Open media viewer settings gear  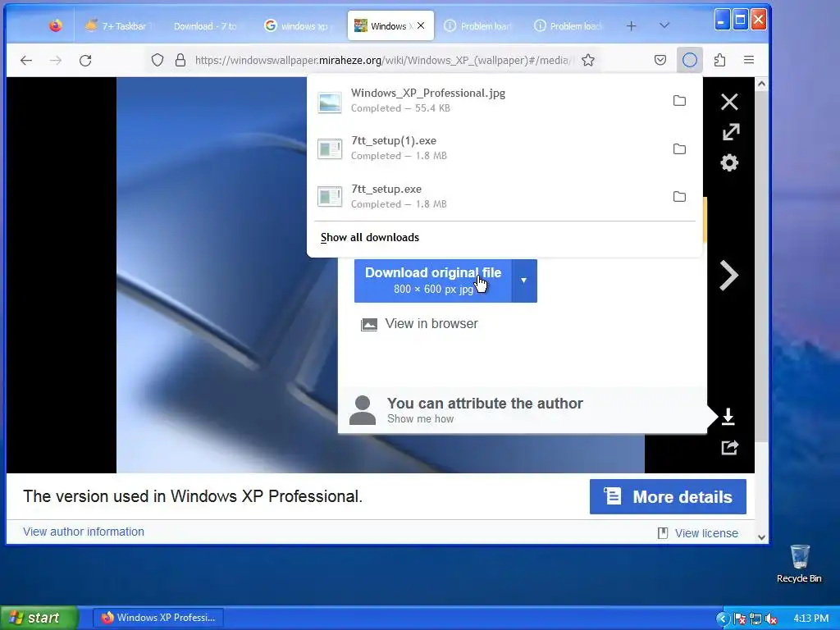click(729, 162)
